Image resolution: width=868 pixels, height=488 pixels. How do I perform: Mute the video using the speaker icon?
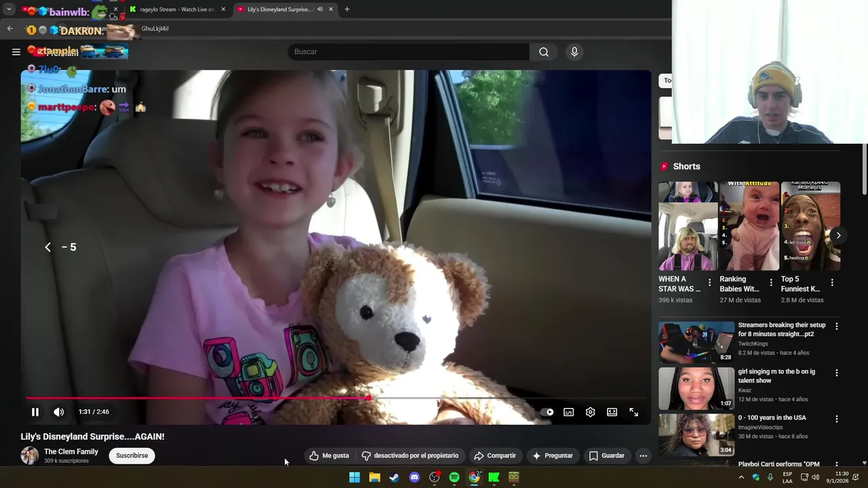tap(59, 411)
